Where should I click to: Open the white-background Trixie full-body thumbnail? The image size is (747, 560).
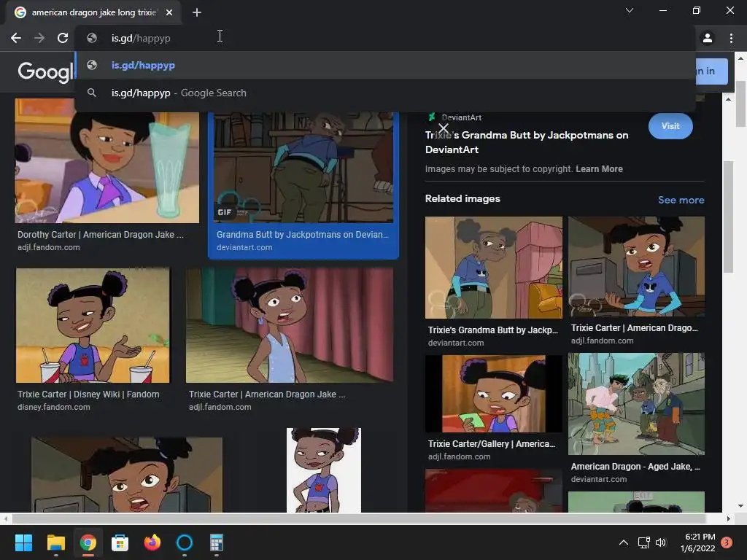323,470
